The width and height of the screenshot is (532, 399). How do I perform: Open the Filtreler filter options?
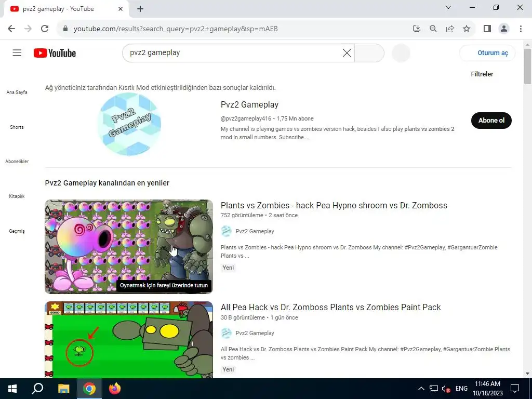[x=482, y=74]
